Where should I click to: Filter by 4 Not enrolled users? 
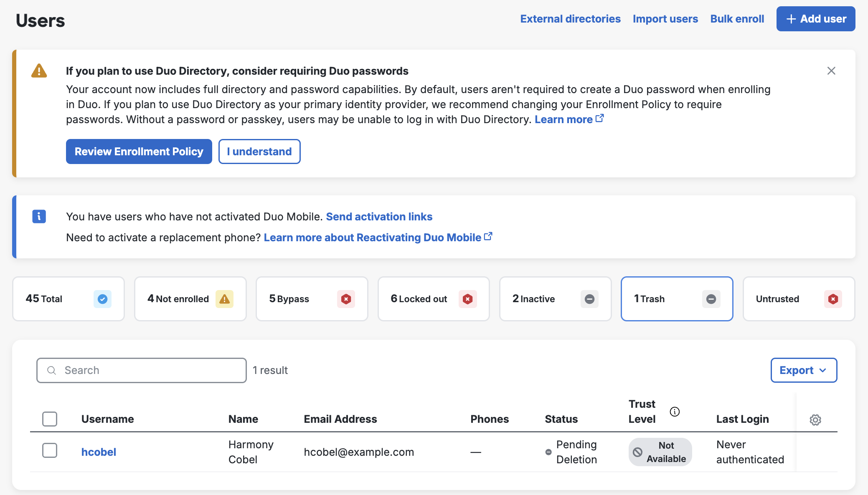coord(190,299)
